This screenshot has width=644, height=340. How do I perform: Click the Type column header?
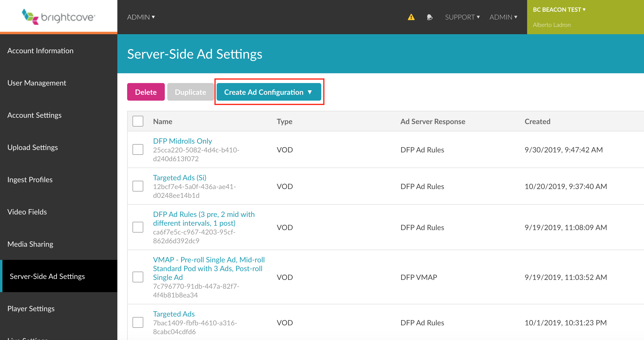click(x=285, y=121)
